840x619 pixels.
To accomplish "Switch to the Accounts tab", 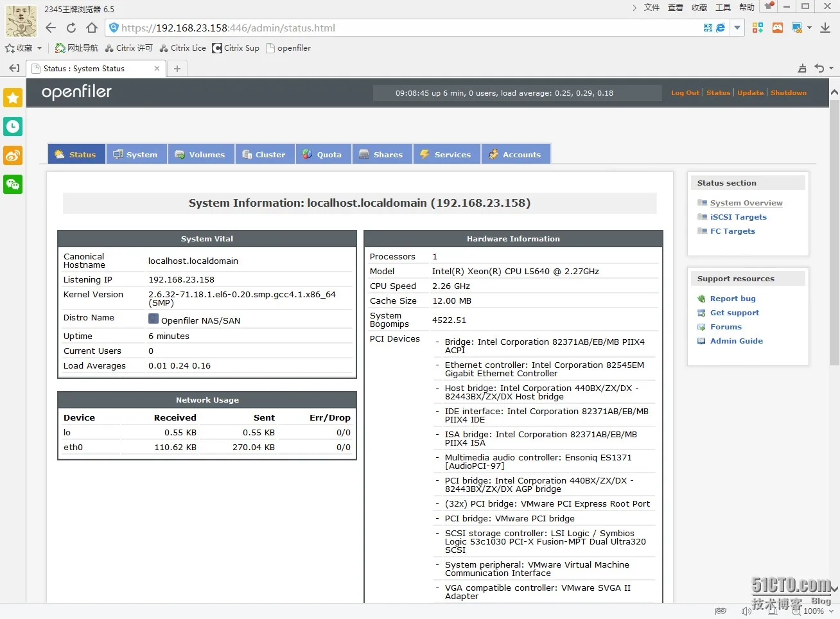I will click(516, 154).
